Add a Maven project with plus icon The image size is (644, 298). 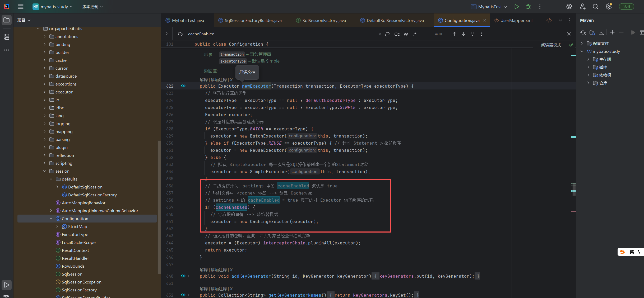tap(612, 32)
